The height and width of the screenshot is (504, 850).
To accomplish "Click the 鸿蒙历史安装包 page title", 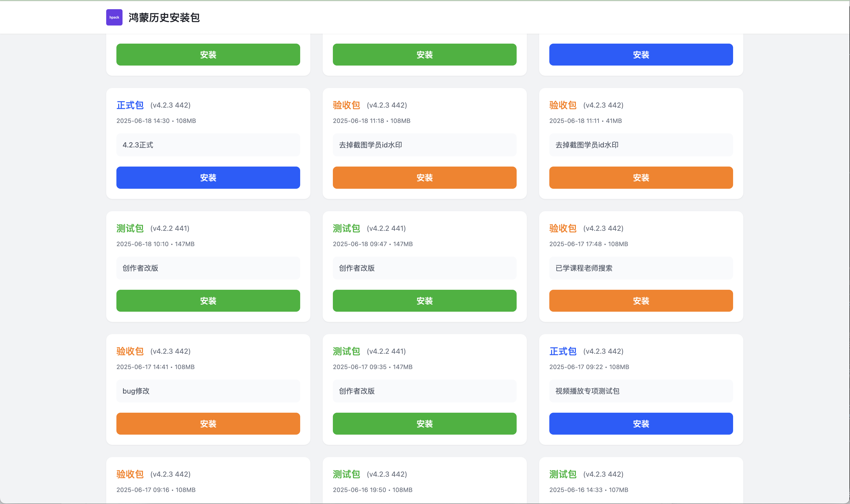I will [164, 18].
